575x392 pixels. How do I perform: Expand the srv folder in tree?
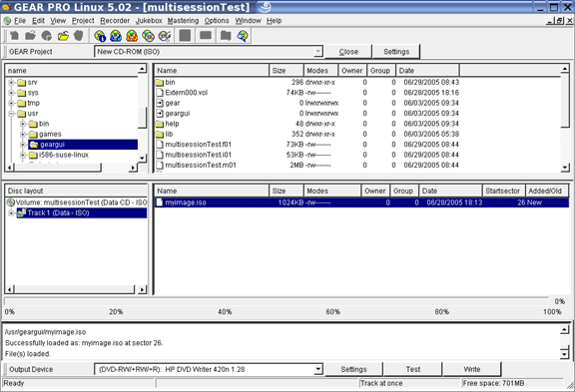11,83
